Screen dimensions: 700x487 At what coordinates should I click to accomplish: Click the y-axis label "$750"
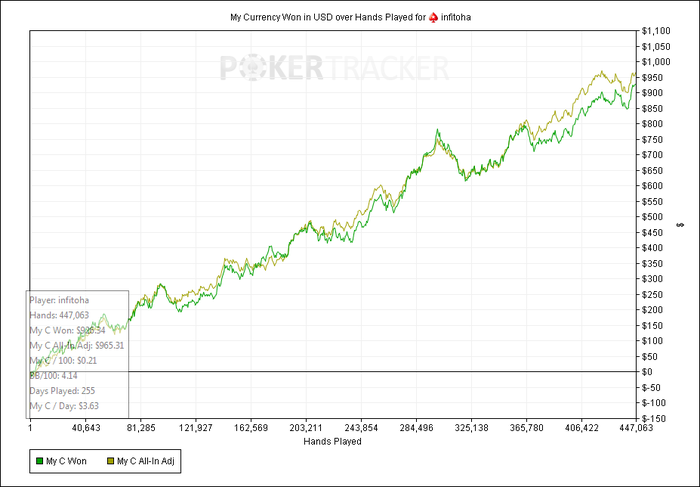click(x=652, y=139)
